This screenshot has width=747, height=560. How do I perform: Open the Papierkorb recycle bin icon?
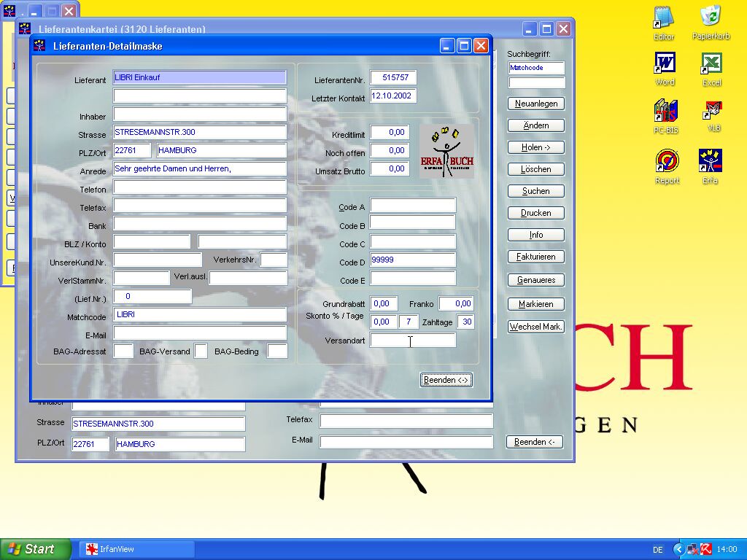tap(711, 22)
